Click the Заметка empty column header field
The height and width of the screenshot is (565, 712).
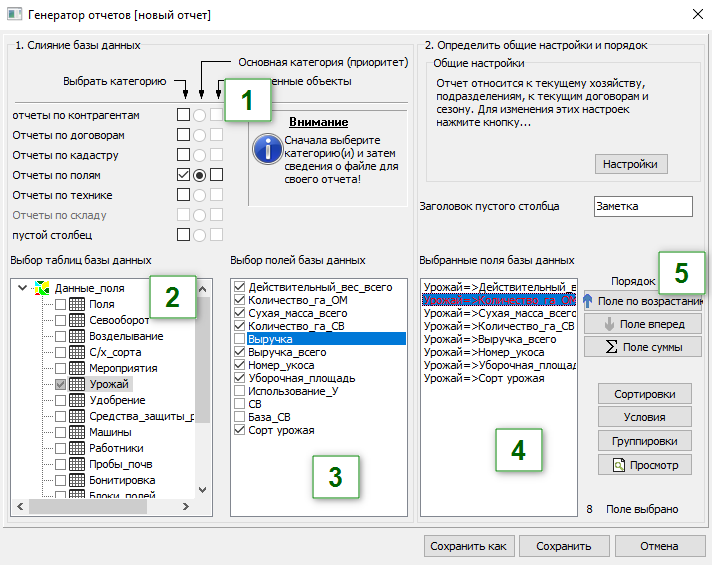tap(643, 206)
